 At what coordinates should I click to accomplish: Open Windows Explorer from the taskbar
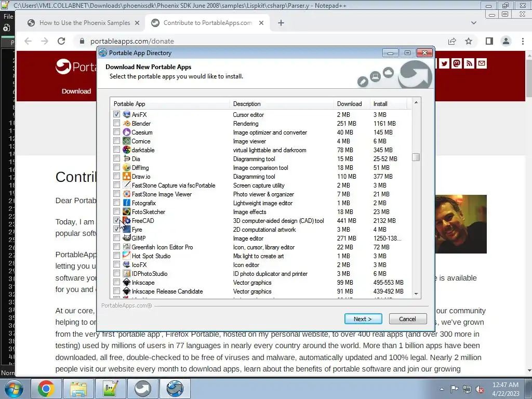pos(78,389)
